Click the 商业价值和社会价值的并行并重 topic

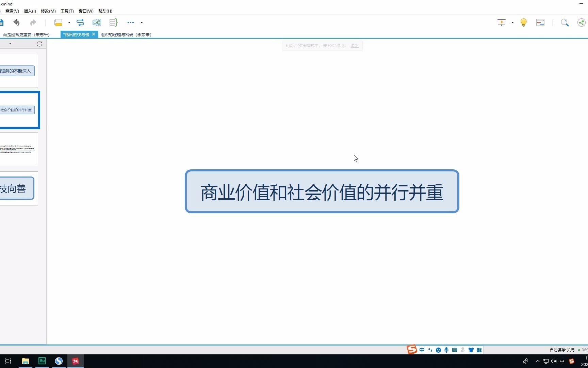[x=322, y=191]
